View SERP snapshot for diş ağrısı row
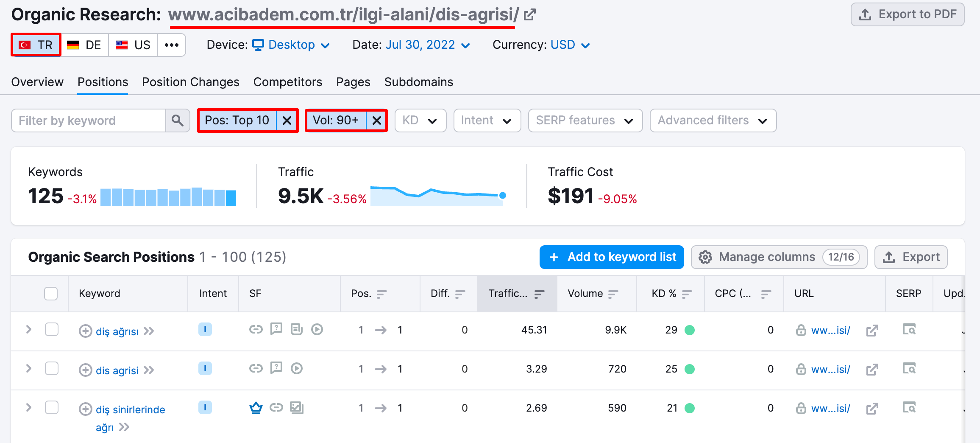Viewport: 980px width, 443px height. [x=909, y=329]
